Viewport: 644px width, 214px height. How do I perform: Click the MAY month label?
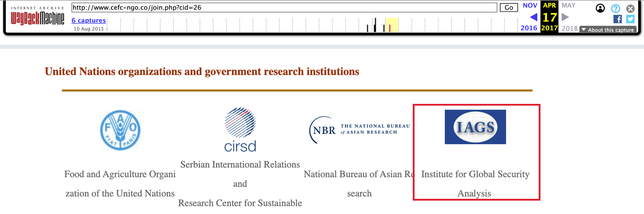point(568,5)
